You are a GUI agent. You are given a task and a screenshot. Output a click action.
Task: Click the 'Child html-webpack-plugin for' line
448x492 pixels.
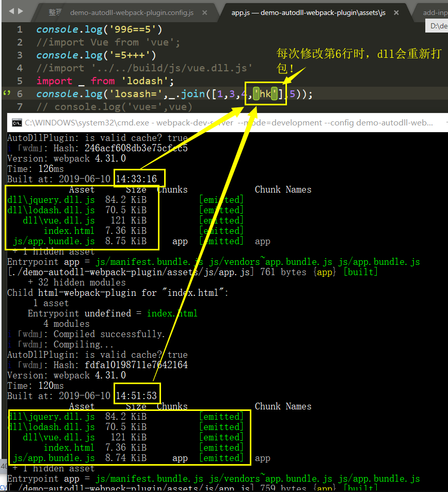pyautogui.click(x=118, y=293)
